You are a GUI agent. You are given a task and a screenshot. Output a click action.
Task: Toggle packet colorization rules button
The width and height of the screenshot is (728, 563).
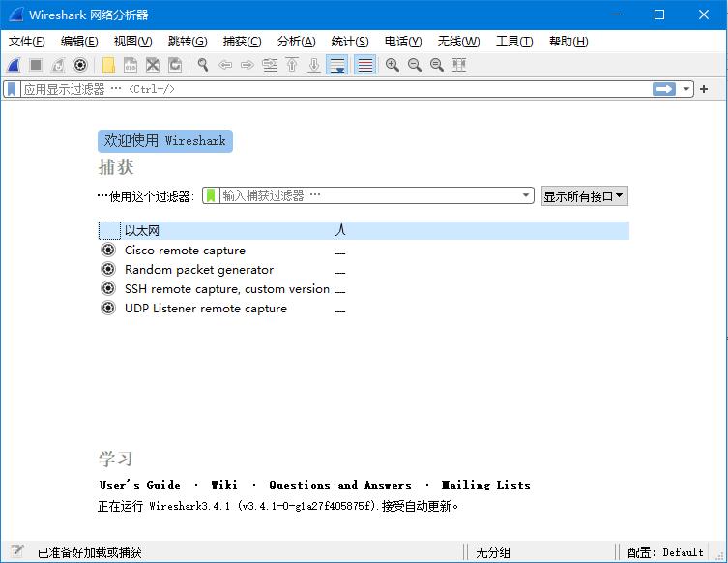coord(364,65)
